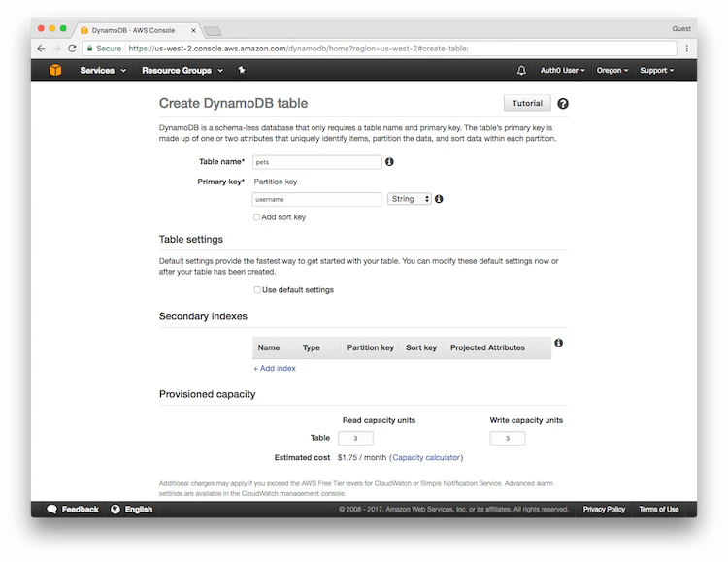
Task: Click the Feedback button in footer
Action: [x=73, y=509]
